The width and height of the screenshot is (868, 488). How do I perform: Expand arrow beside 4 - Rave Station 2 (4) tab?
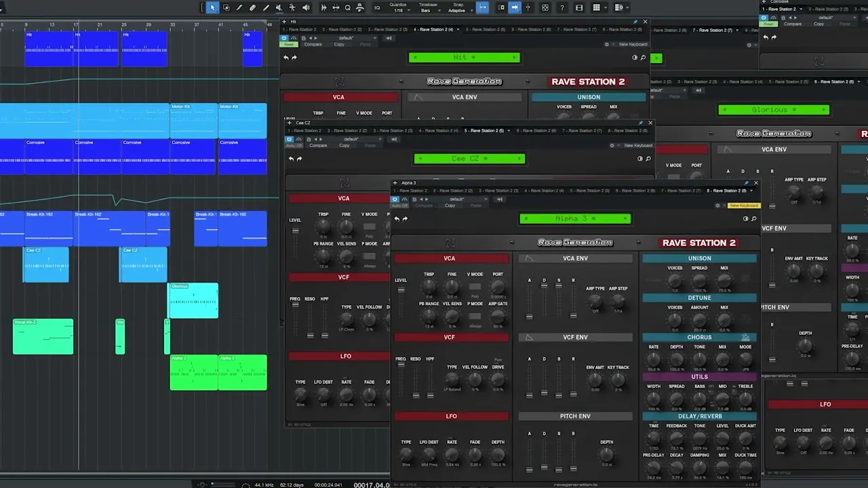pyautogui.click(x=459, y=30)
